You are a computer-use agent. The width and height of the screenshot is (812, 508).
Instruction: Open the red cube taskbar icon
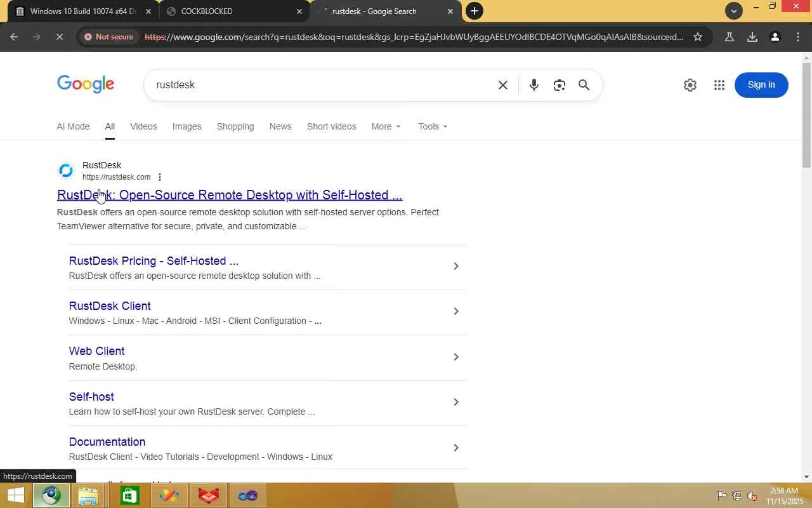point(209,495)
